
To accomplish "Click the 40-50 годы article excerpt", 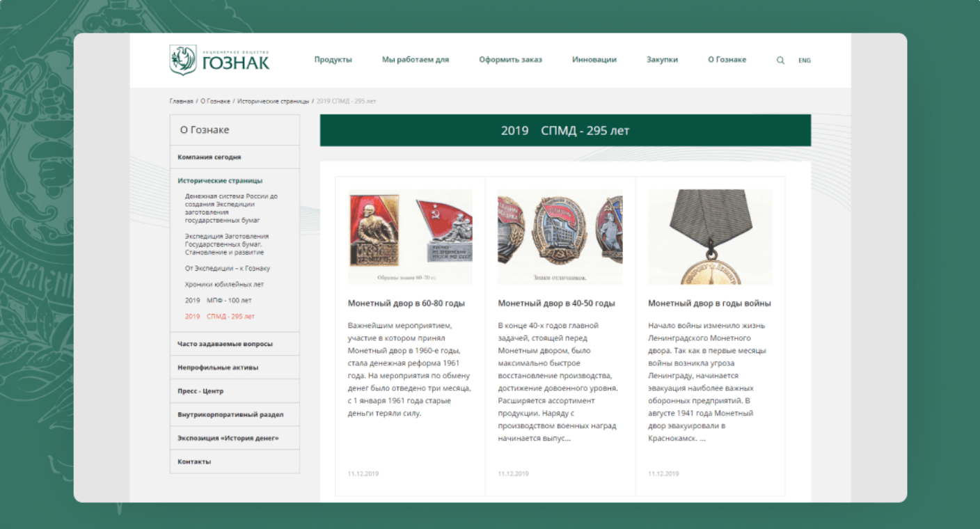I will click(558, 382).
